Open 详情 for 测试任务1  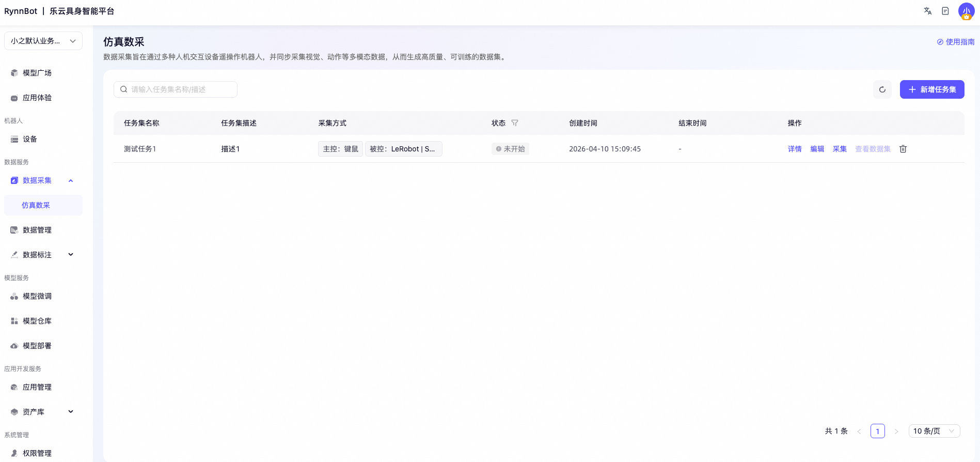(795, 149)
